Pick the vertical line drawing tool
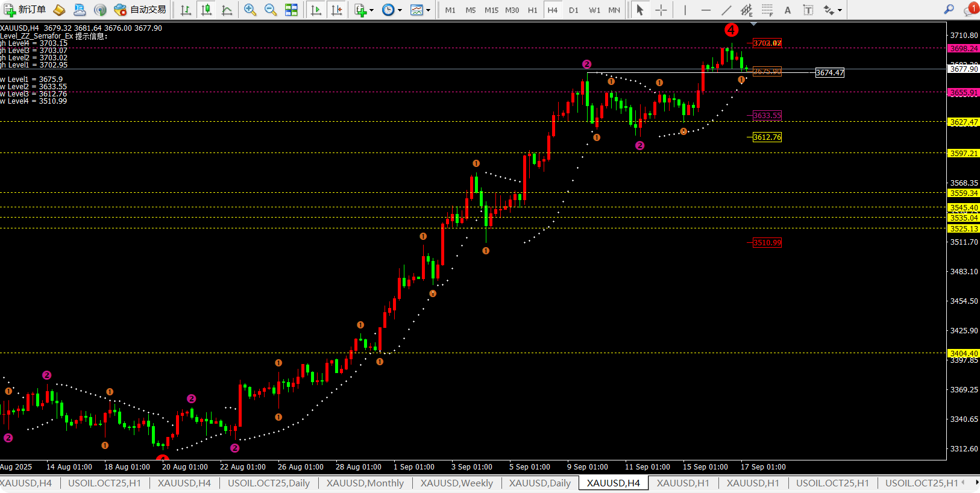 [685, 10]
